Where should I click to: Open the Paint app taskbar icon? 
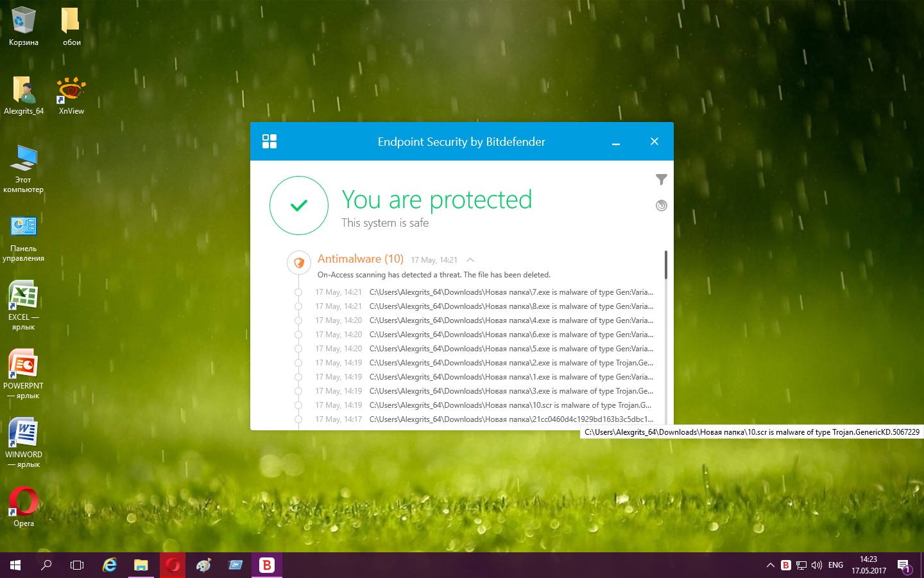(x=204, y=565)
